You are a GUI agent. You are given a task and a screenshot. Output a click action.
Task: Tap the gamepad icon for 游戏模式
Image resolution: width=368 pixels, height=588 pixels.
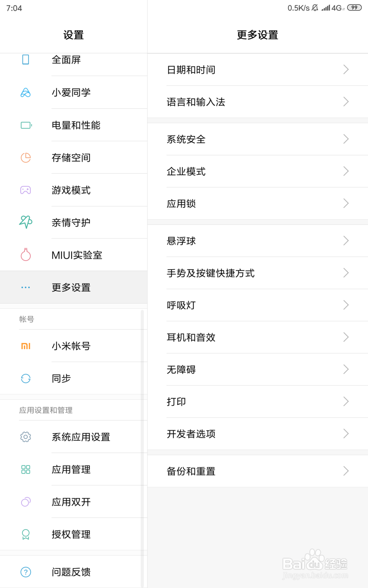click(25, 190)
